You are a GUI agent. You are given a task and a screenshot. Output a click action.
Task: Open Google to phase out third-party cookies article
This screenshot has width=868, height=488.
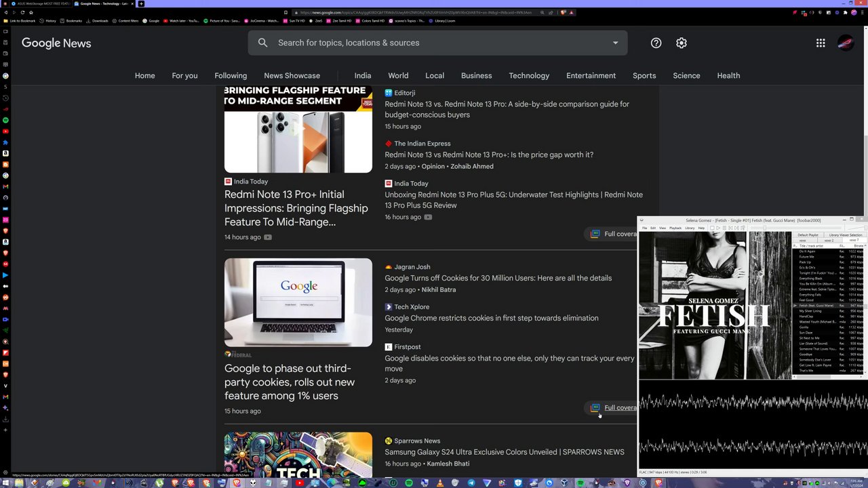tap(290, 382)
